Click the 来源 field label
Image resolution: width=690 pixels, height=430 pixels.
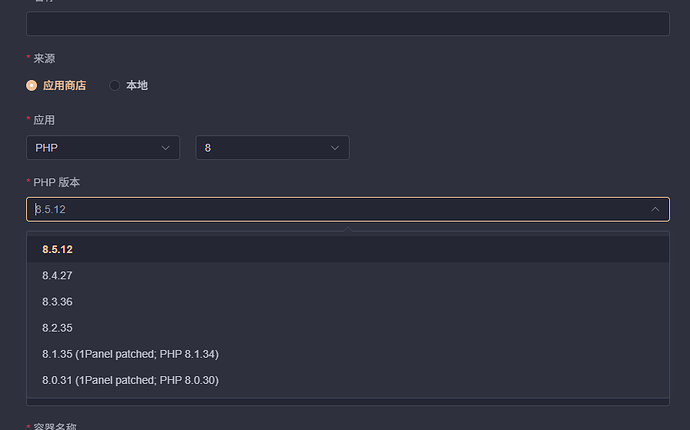[x=44, y=59]
